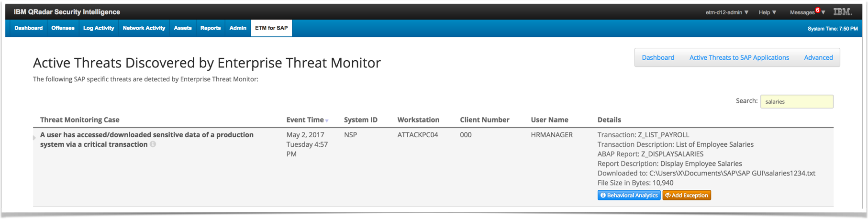This screenshot has width=868, height=219.
Task: Sort by the Details column header
Action: 609,120
